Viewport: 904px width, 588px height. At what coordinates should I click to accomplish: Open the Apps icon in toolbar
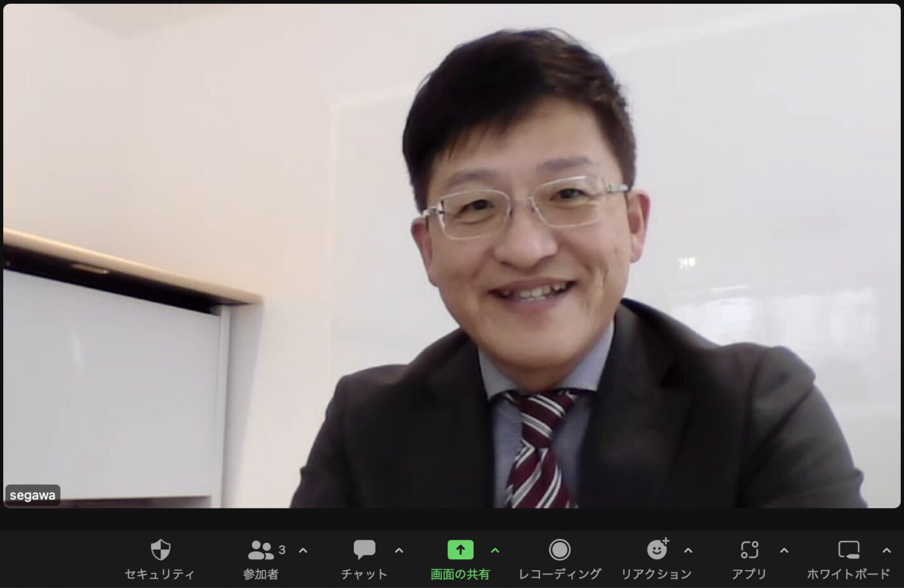[x=749, y=550]
